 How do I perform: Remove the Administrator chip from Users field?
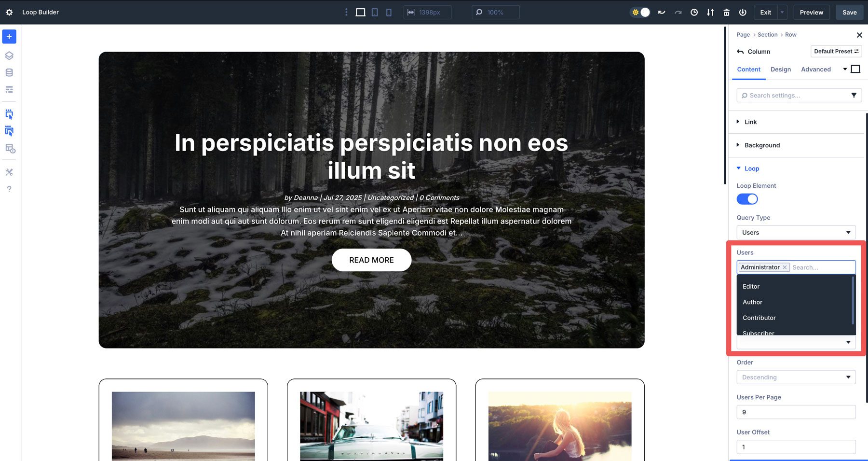pyautogui.click(x=785, y=267)
